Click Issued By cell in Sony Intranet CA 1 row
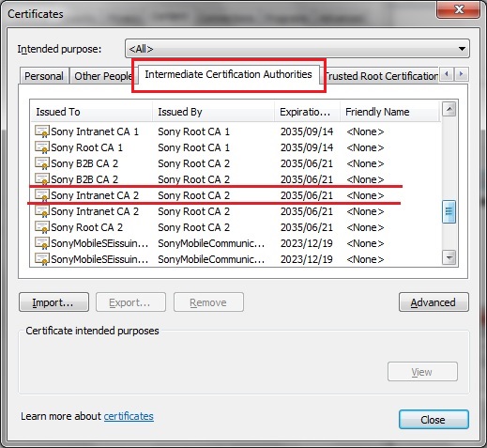Image resolution: width=487 pixels, height=448 pixels. [194, 131]
